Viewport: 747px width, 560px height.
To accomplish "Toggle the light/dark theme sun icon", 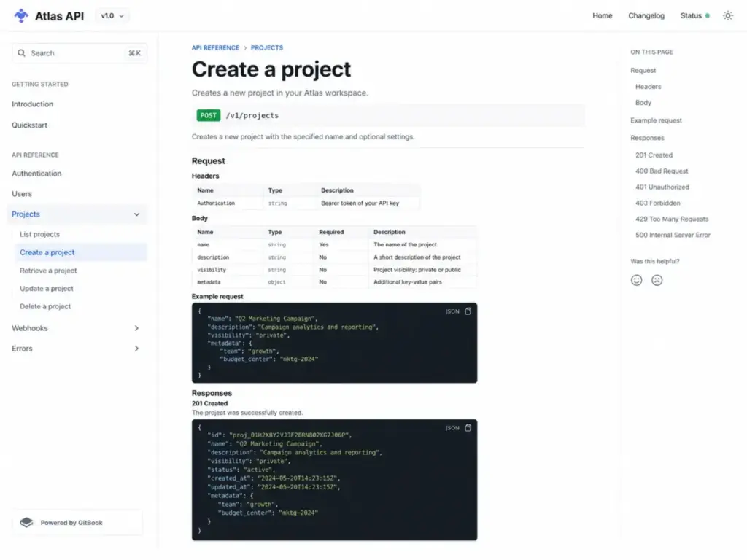I will (x=727, y=16).
